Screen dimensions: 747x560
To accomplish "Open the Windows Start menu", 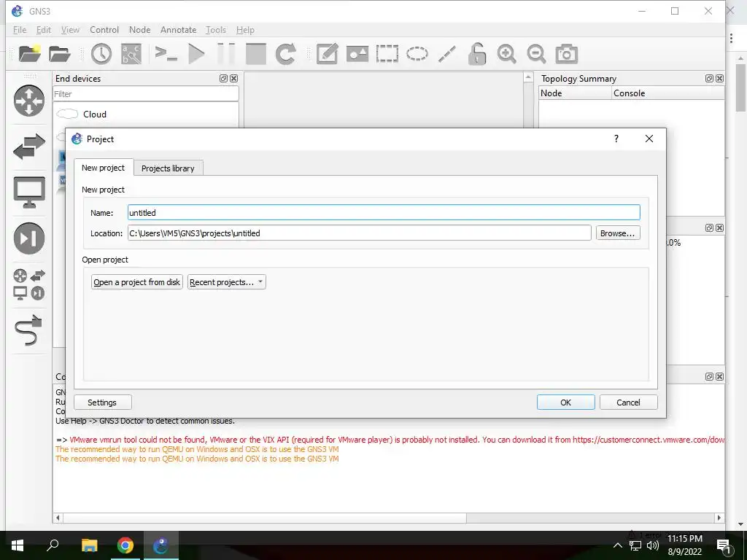I will 18,545.
